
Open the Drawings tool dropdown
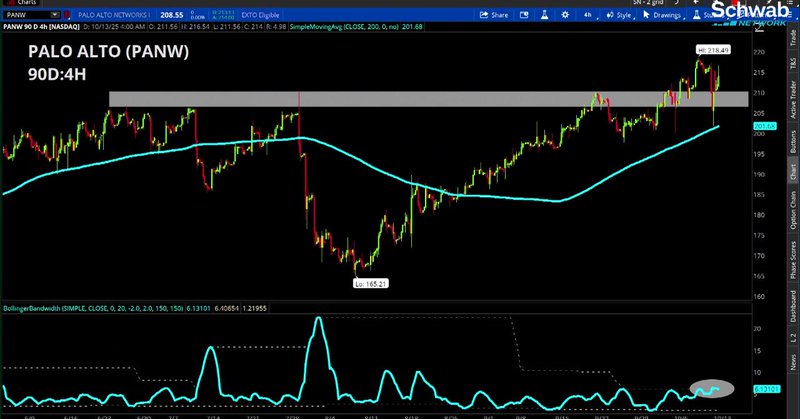tap(662, 15)
